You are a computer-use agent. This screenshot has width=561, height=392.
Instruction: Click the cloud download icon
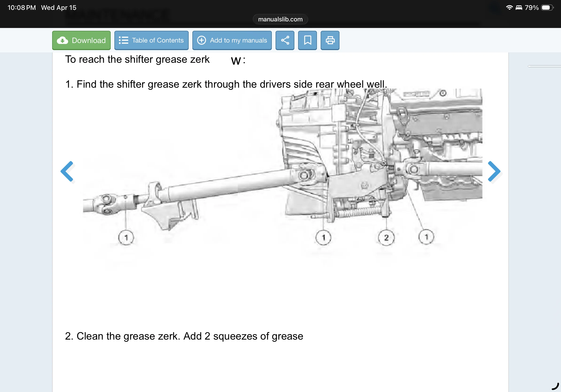[62, 40]
